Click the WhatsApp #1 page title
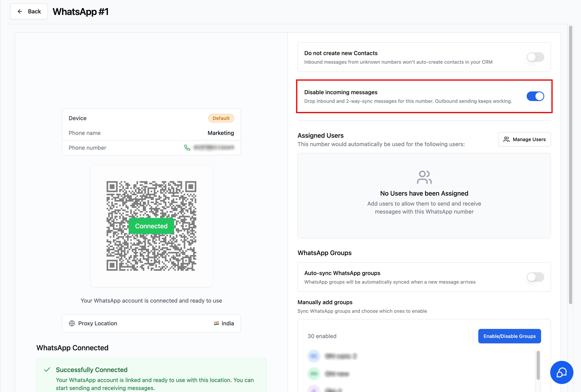 pyautogui.click(x=81, y=12)
